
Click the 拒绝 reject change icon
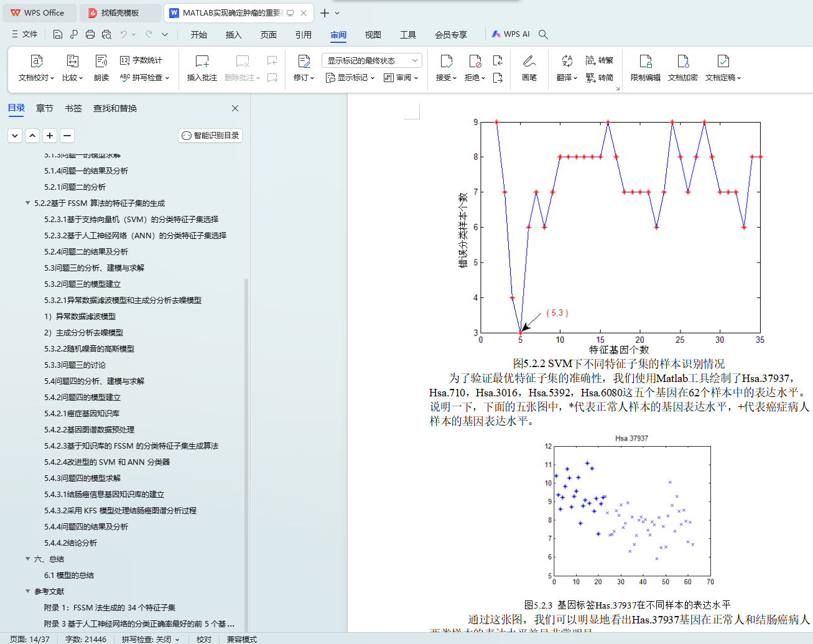point(475,61)
